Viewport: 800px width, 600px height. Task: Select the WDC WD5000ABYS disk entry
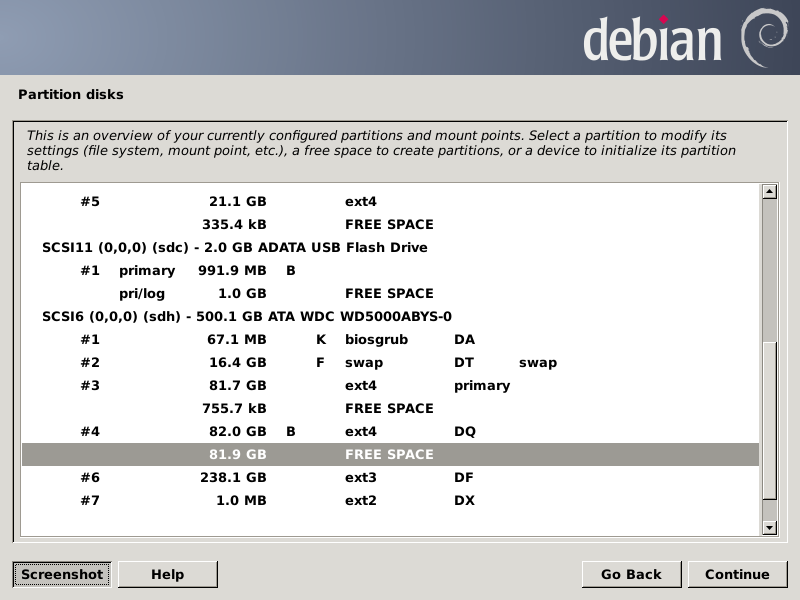point(247,316)
